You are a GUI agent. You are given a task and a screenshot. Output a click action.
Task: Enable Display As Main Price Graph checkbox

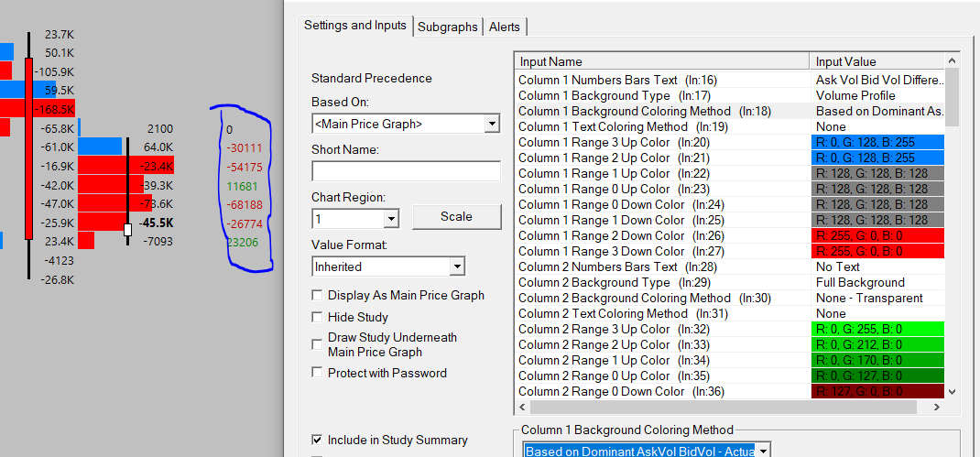pyautogui.click(x=318, y=295)
